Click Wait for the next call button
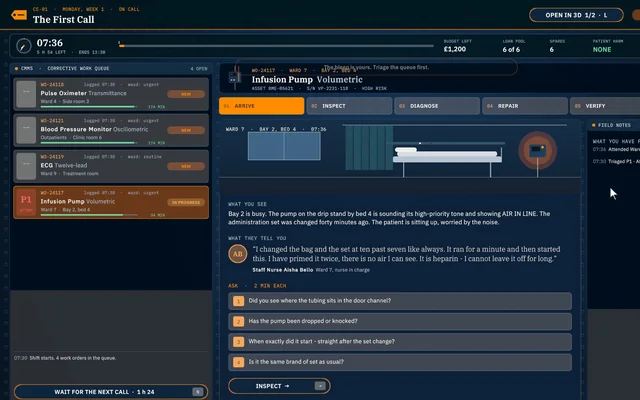640x400 pixels. (111, 392)
